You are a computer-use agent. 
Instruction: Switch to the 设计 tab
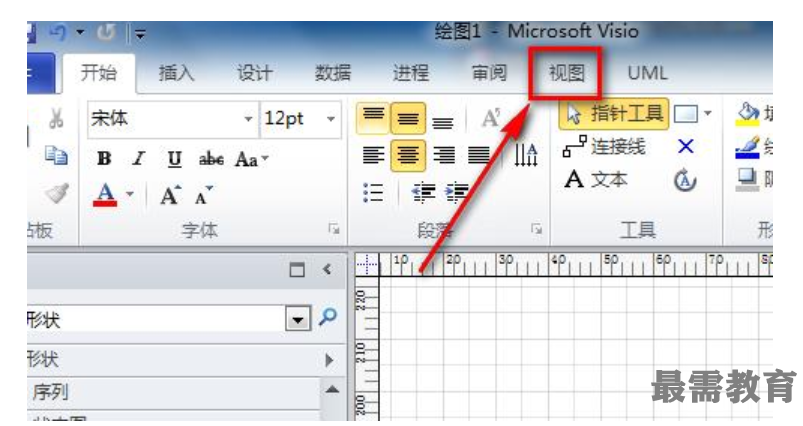click(254, 73)
